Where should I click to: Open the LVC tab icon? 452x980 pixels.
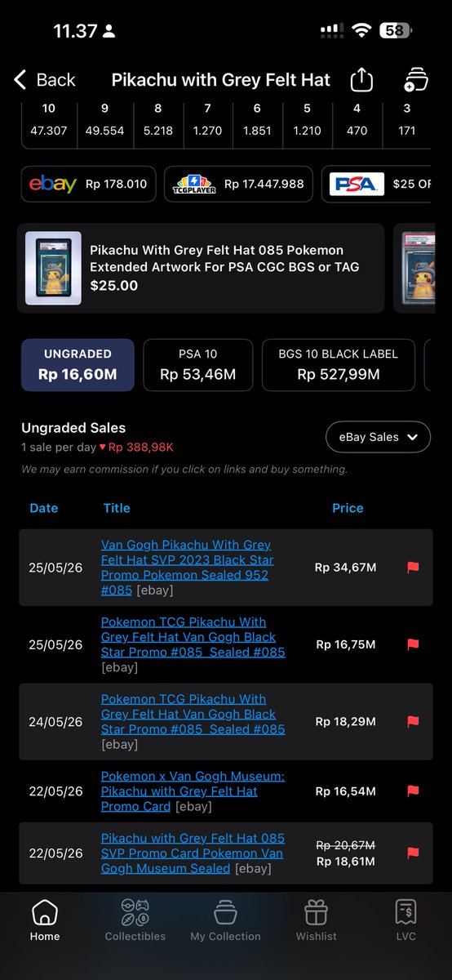[x=405, y=912]
